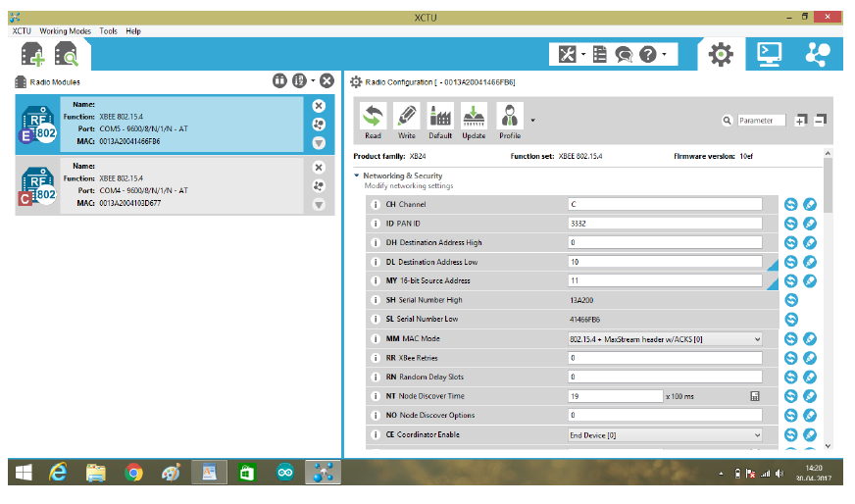The width and height of the screenshot is (855, 504).
Task: Open the Tools wrench icon
Action: [567, 55]
